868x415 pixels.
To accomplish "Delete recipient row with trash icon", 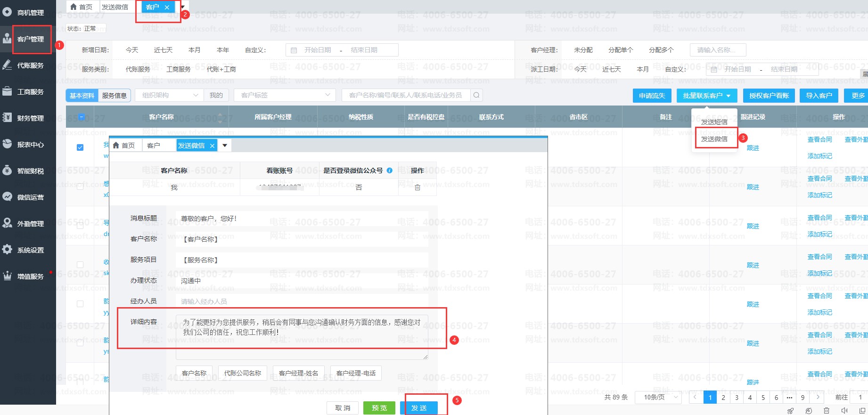I will point(417,187).
